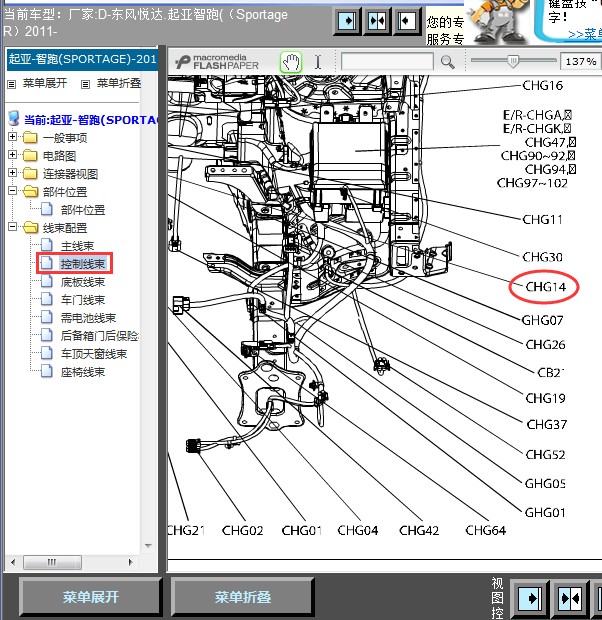This screenshot has height=620, width=602.
Task: Click the open folder icon of 部件位置
Action: [x=30, y=191]
